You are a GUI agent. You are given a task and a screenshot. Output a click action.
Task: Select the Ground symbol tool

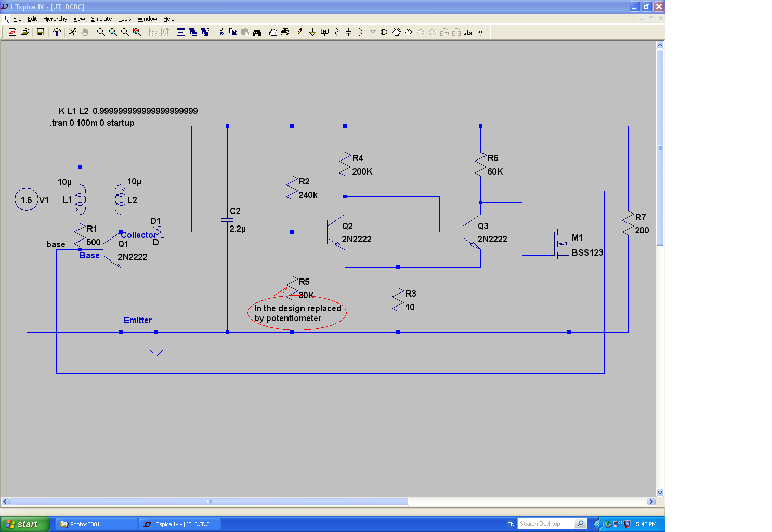pyautogui.click(x=312, y=32)
